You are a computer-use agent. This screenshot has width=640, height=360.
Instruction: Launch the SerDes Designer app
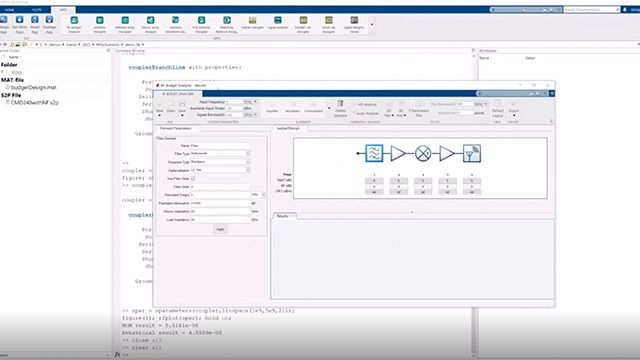[x=252, y=24]
